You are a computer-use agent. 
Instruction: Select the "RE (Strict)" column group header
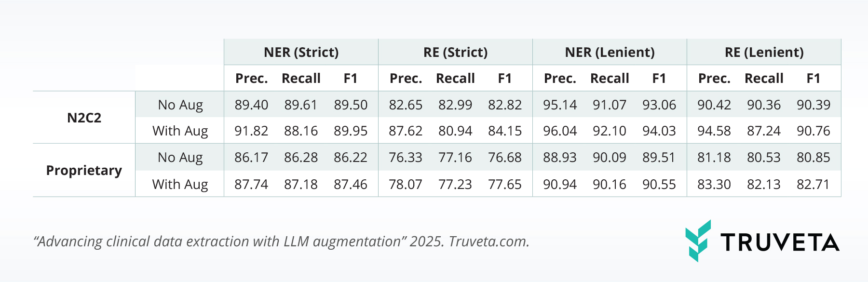coord(455,52)
